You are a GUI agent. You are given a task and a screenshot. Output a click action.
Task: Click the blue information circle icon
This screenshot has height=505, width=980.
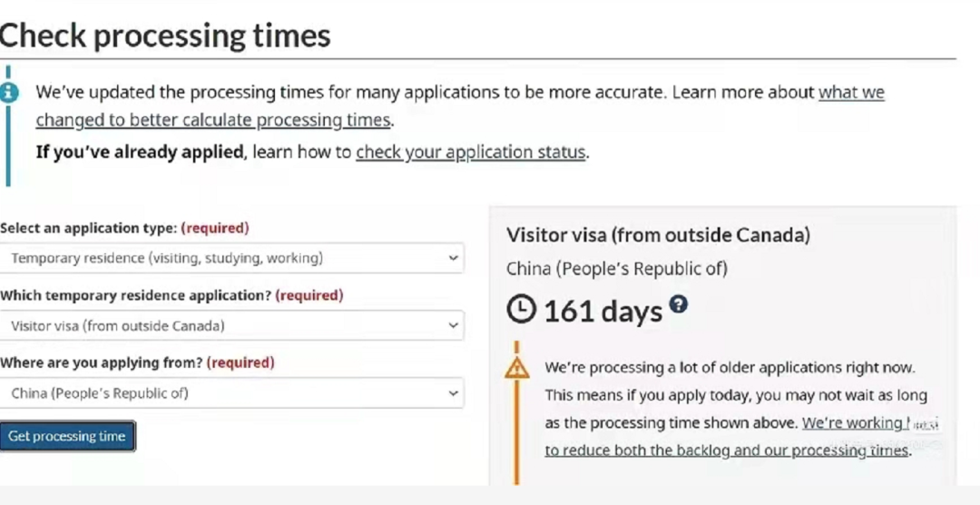(9, 92)
